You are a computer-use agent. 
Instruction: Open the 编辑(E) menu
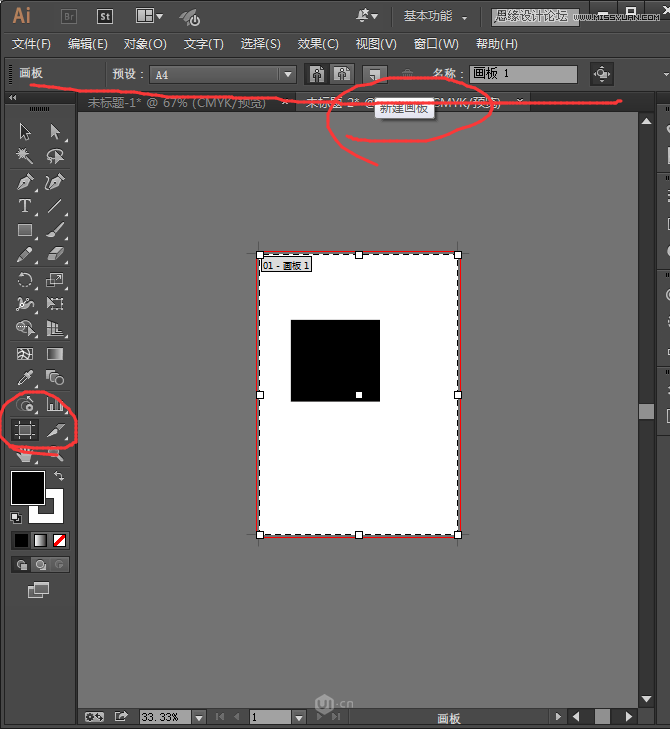[87, 44]
